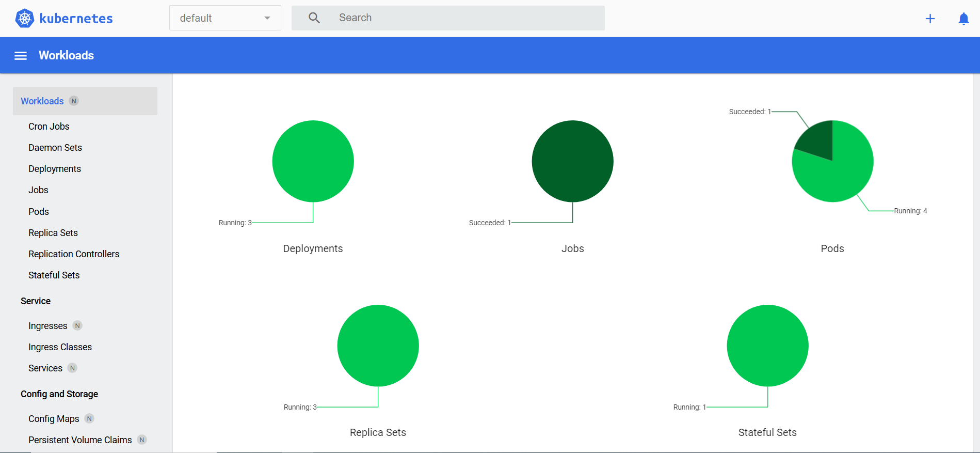
Task: Open Services in the sidebar
Action: (x=45, y=368)
